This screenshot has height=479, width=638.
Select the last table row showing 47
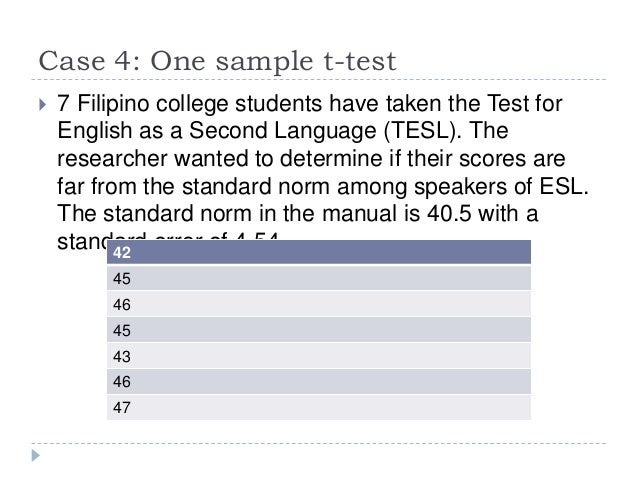[x=319, y=407]
